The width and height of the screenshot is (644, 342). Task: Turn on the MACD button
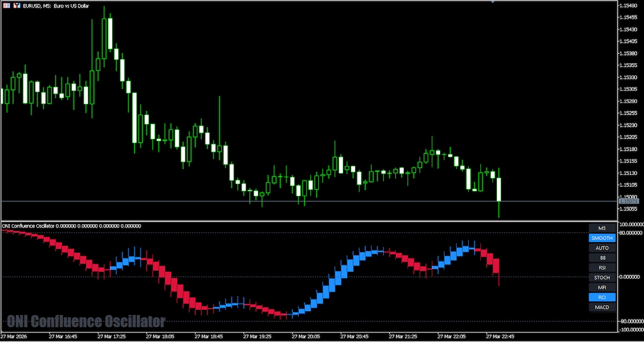pos(602,307)
